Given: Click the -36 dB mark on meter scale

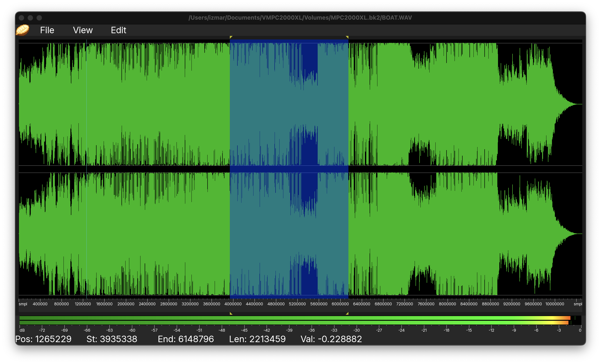Looking at the screenshot, I should (311, 330).
